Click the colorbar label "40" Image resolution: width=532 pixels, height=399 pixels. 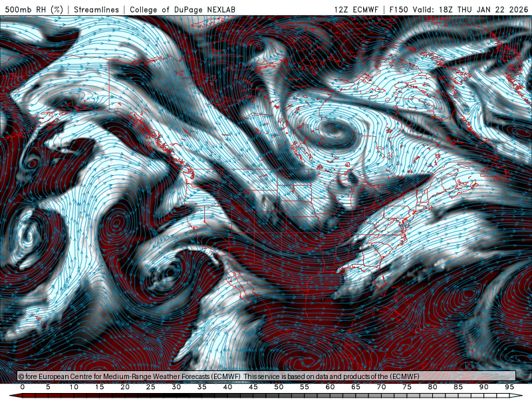(x=227, y=387)
